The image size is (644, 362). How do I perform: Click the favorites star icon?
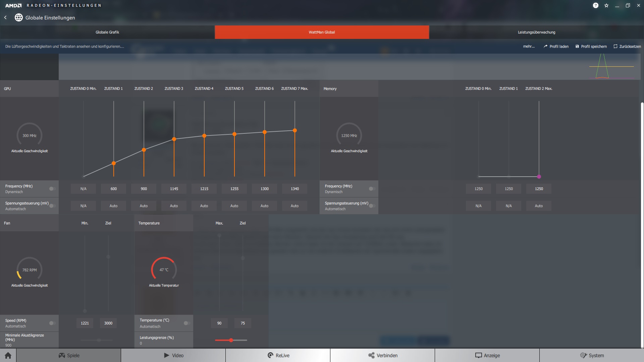coord(606,5)
